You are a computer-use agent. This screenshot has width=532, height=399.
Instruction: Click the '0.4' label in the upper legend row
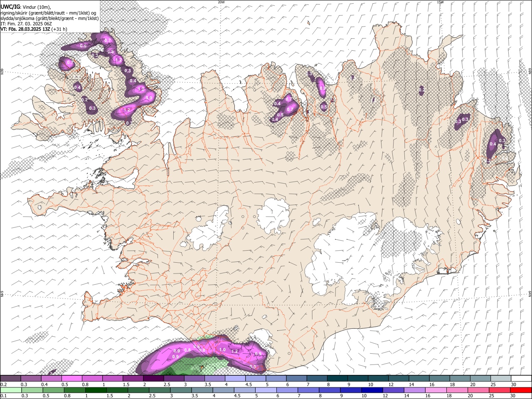click(x=44, y=384)
